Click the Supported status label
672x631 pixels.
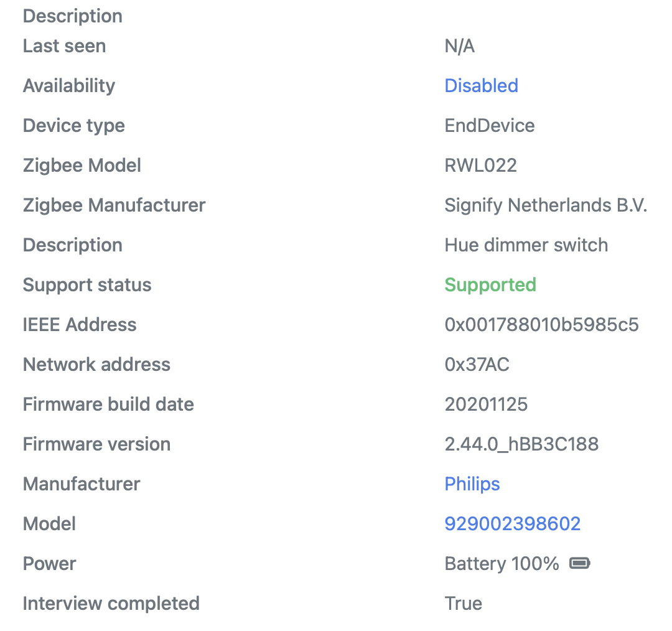[x=490, y=284]
